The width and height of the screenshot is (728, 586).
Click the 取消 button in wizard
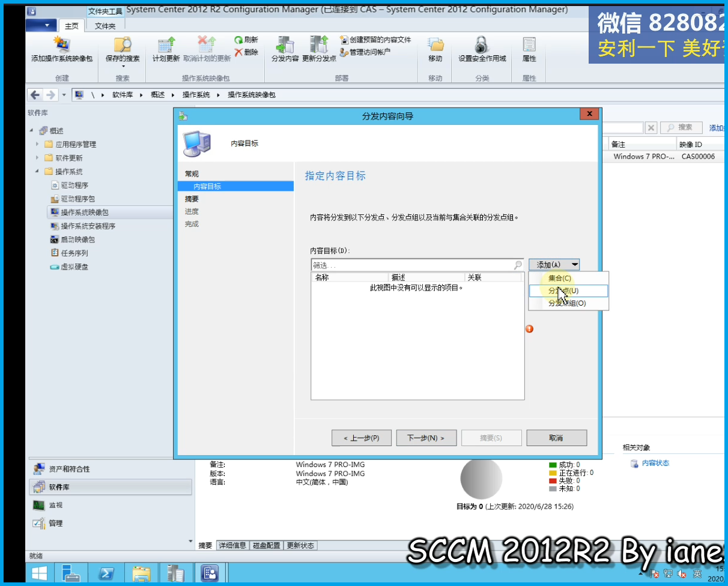pos(556,438)
